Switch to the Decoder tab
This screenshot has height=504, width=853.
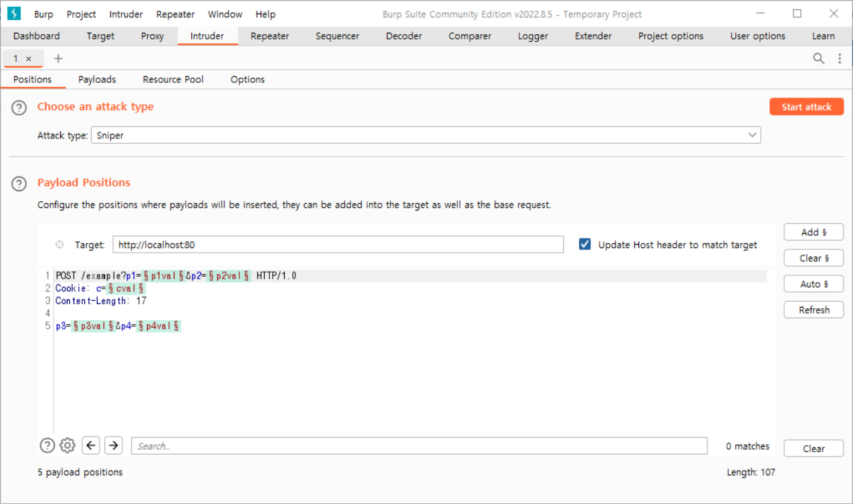404,36
